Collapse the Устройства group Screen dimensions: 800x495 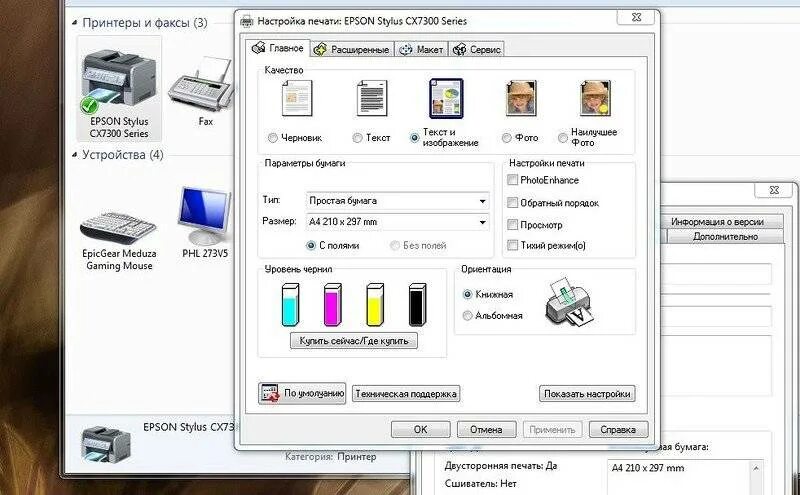[x=75, y=154]
